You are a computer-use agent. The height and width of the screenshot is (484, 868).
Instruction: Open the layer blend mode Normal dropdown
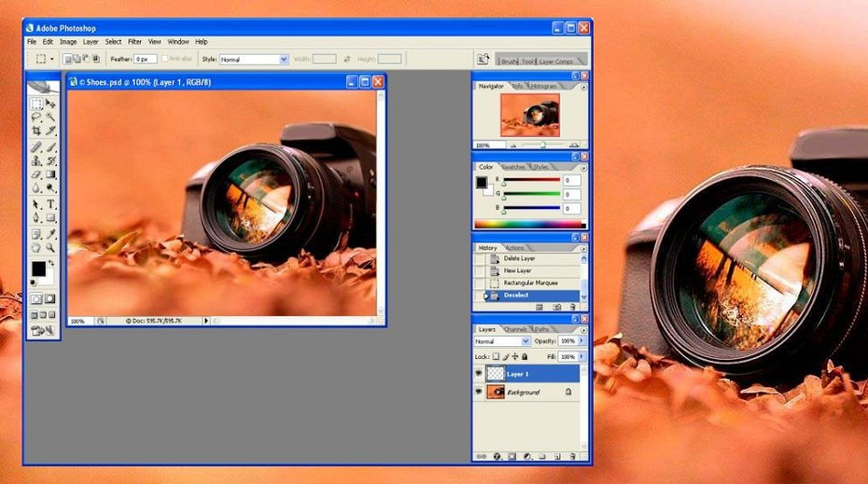525,341
